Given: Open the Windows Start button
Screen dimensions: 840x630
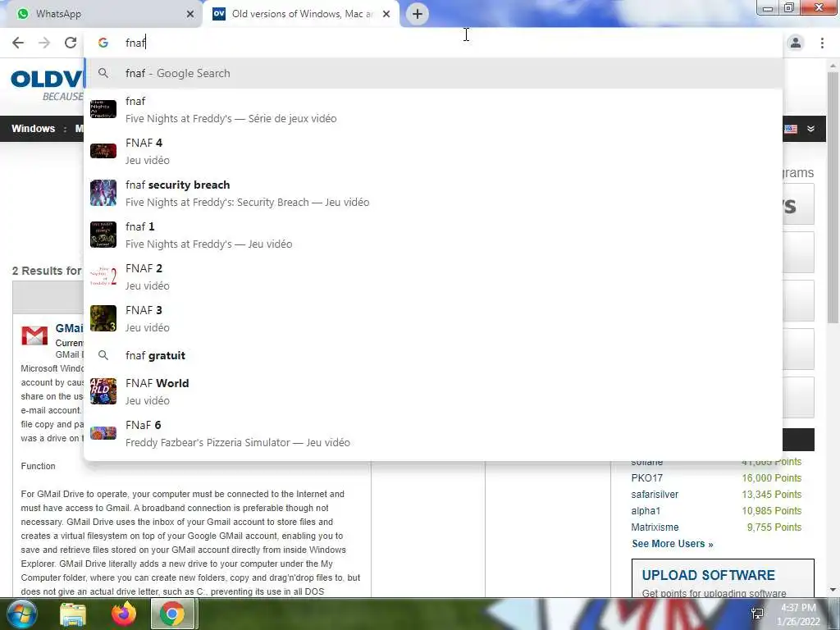Looking at the screenshot, I should (21, 614).
